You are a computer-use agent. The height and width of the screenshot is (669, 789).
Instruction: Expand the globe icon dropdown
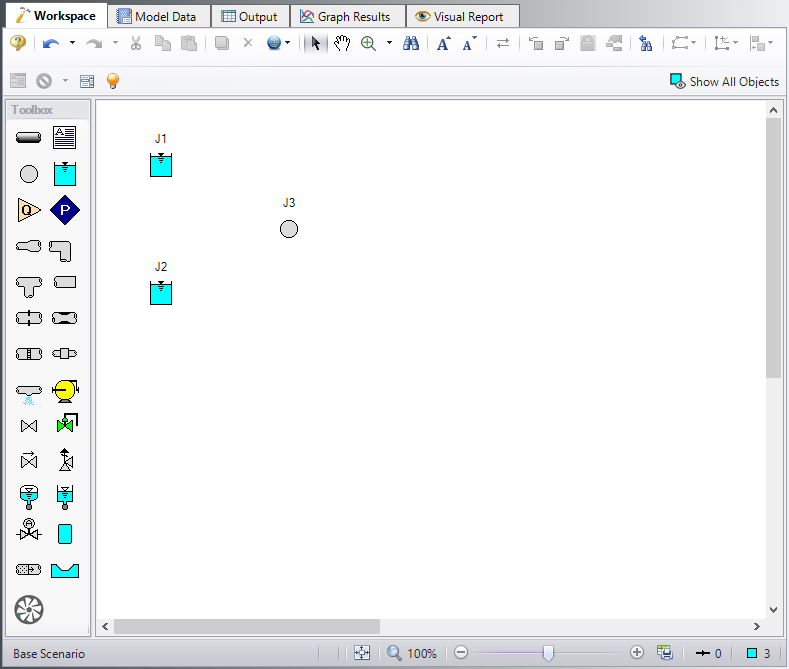coord(287,43)
